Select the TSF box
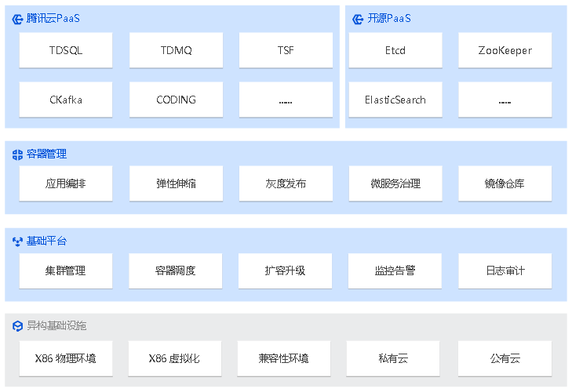Image resolution: width=572 pixels, height=392 pixels. (x=286, y=50)
